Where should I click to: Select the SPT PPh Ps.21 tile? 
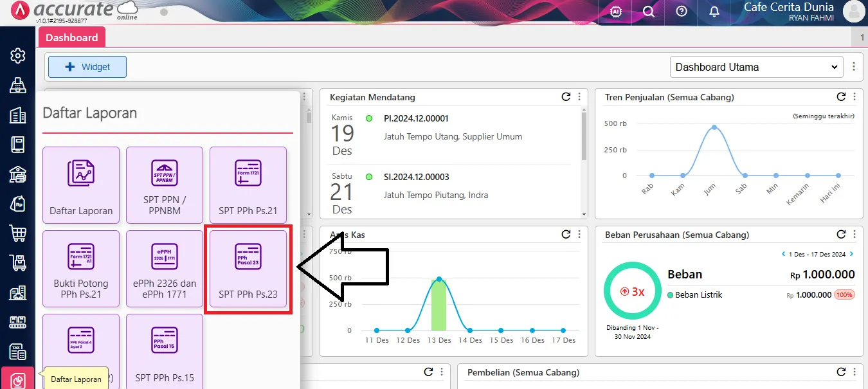tap(248, 185)
